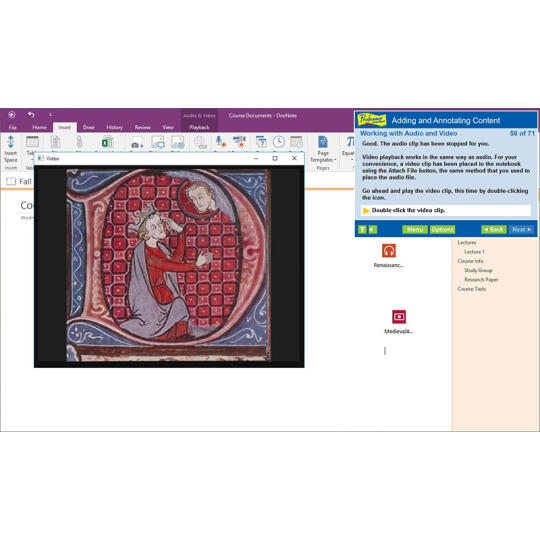Maximize the Video window
The image size is (540, 540).
coord(275,158)
